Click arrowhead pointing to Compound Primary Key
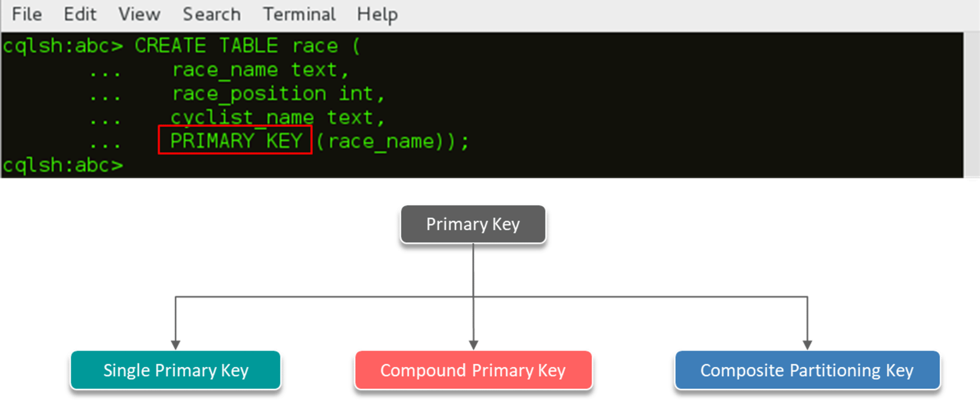This screenshot has width=980, height=405. (x=473, y=343)
